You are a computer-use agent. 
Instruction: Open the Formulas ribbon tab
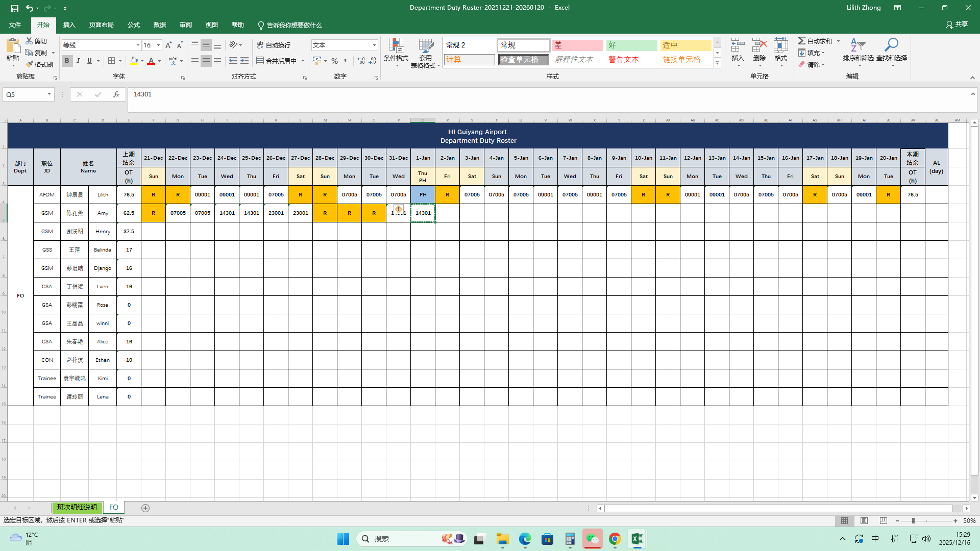tap(134, 25)
